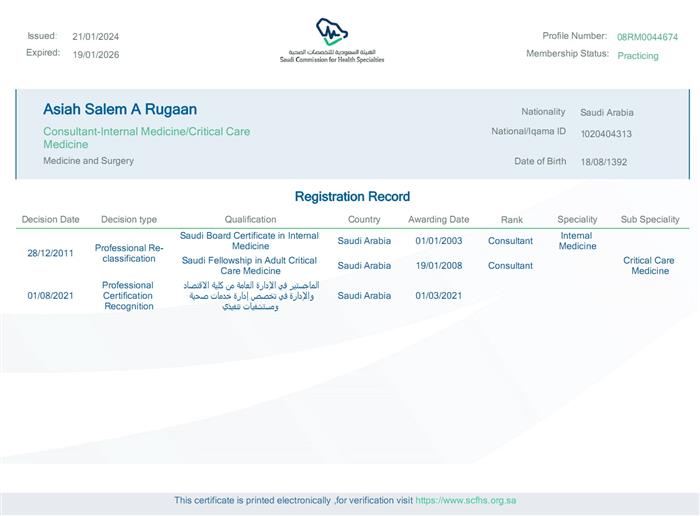Click the Decision Date column header
This screenshot has width=700, height=516.
pyautogui.click(x=50, y=219)
